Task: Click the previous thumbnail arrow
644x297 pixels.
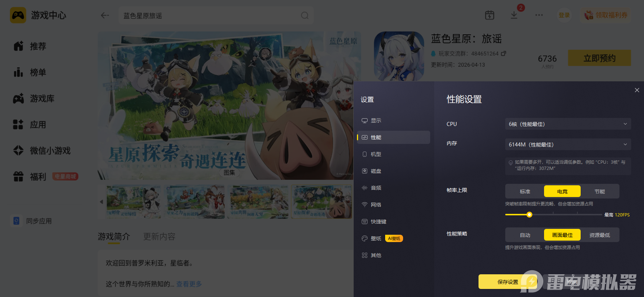Action: click(x=101, y=202)
